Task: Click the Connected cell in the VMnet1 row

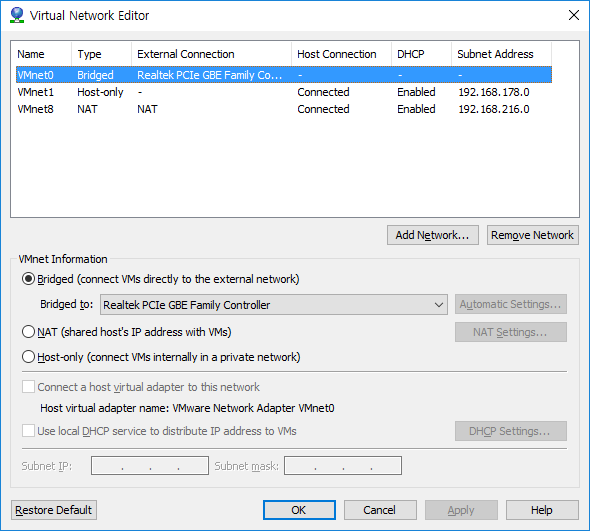Action: [x=323, y=92]
